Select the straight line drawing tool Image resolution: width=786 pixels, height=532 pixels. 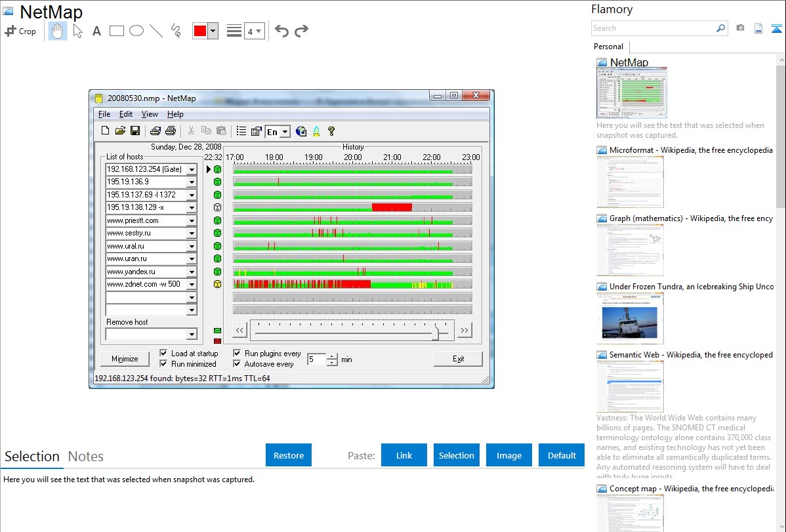156,31
